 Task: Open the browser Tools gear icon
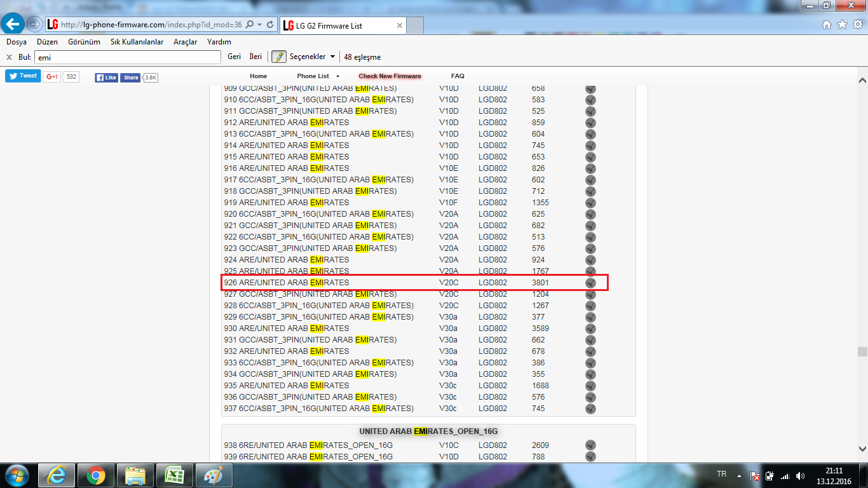[x=857, y=25]
